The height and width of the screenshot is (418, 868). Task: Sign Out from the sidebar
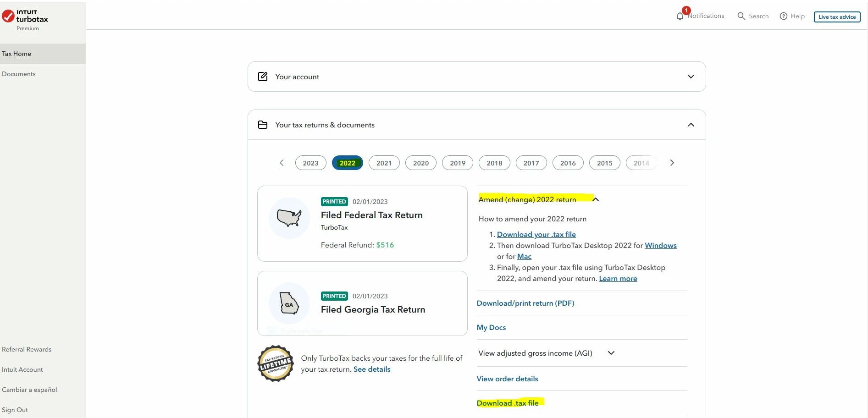pyautogui.click(x=15, y=410)
